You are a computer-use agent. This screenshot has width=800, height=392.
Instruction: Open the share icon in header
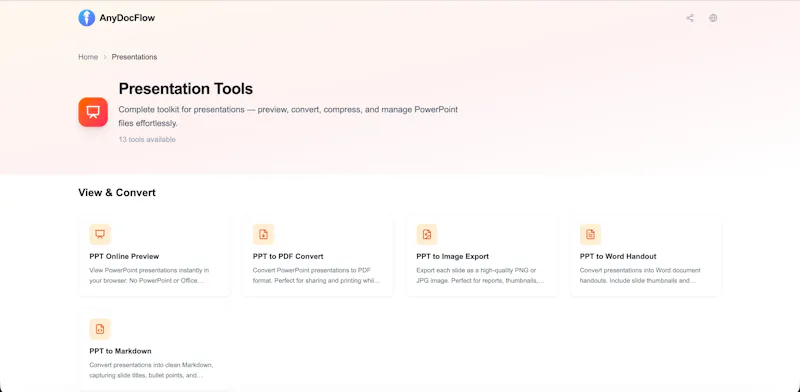(690, 18)
